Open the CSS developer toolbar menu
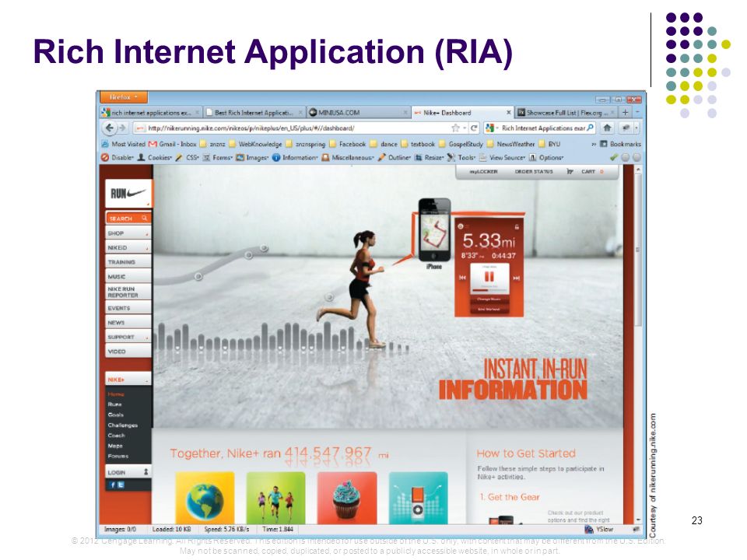 tap(187, 158)
